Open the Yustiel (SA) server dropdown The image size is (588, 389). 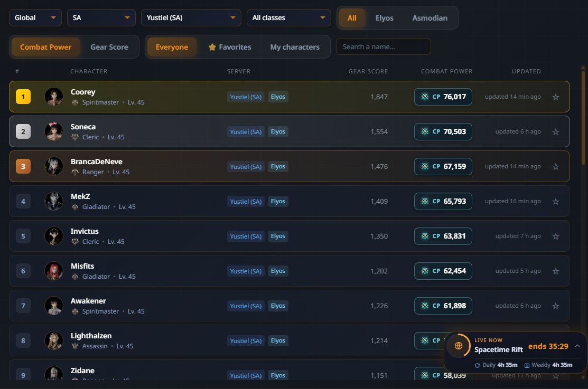click(191, 17)
